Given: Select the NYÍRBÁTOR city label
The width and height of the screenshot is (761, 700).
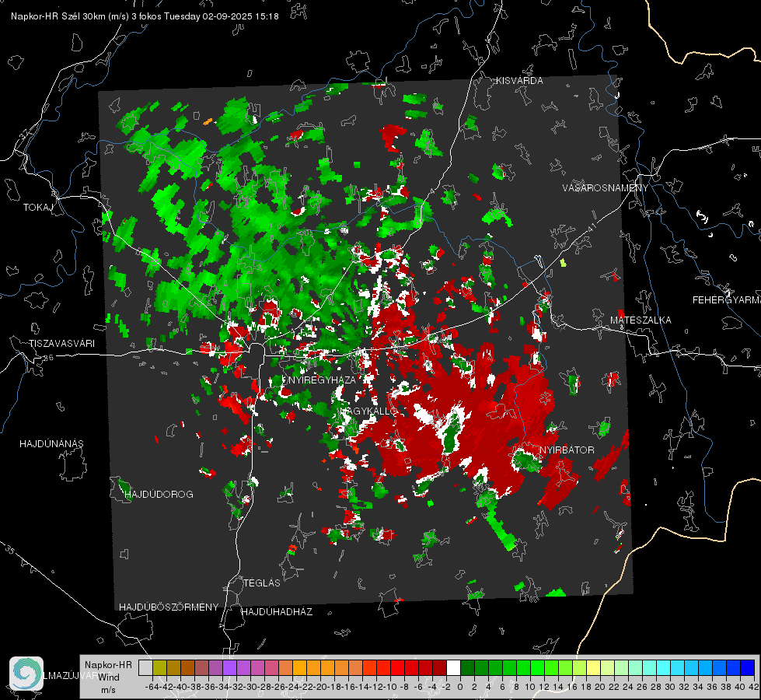Looking at the screenshot, I should pyautogui.click(x=567, y=450).
